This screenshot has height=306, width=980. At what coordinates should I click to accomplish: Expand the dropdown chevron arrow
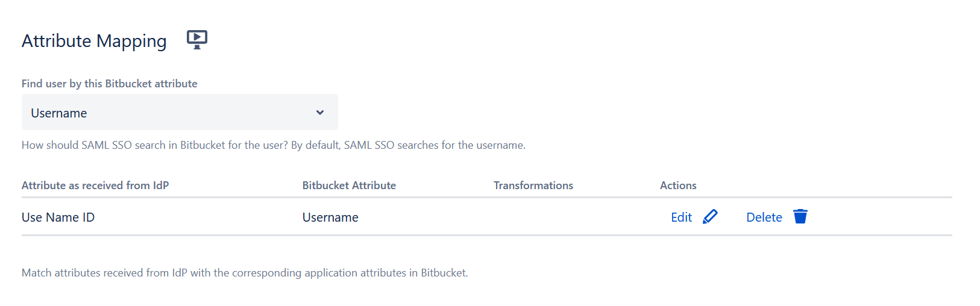(x=320, y=113)
